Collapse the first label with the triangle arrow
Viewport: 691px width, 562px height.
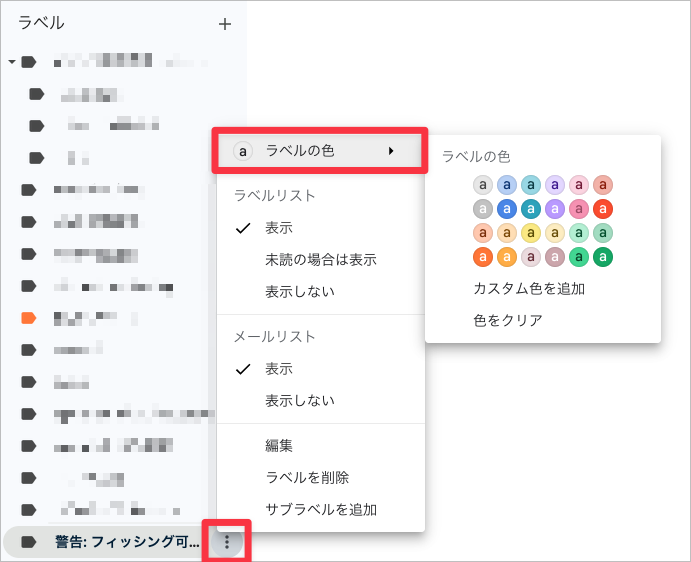[x=12, y=62]
